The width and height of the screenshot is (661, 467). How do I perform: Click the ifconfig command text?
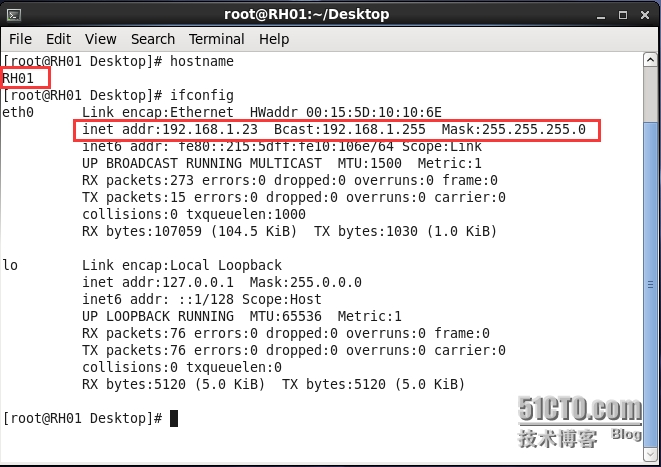202,95
